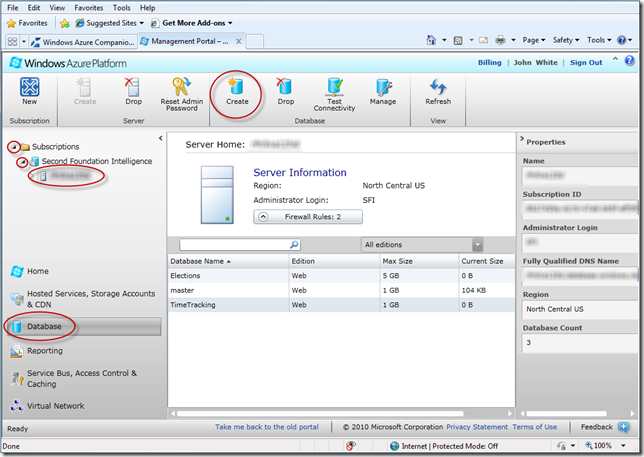This screenshot has height=457, width=644.
Task: Click the Region field North Central US
Action: pyautogui.click(x=581, y=309)
